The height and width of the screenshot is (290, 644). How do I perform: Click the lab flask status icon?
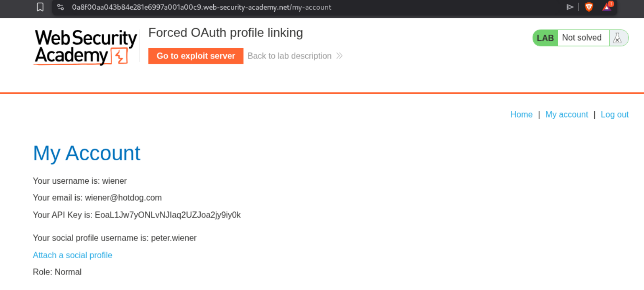(x=617, y=38)
